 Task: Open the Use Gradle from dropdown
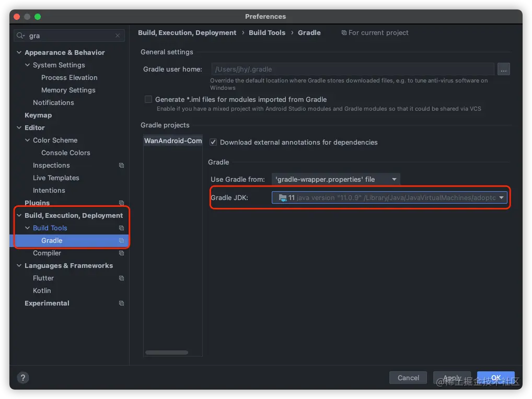click(x=336, y=179)
